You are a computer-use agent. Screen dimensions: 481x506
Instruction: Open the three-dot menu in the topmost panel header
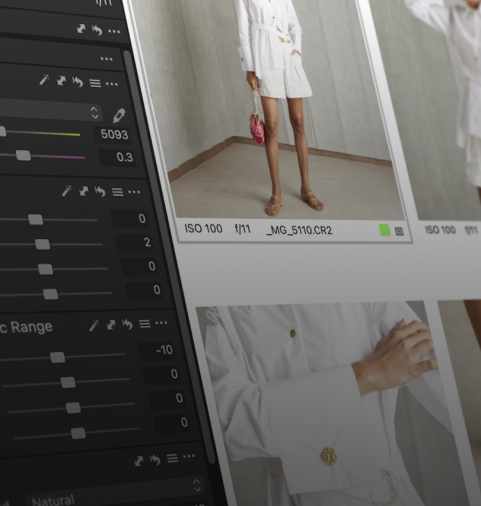click(x=114, y=32)
